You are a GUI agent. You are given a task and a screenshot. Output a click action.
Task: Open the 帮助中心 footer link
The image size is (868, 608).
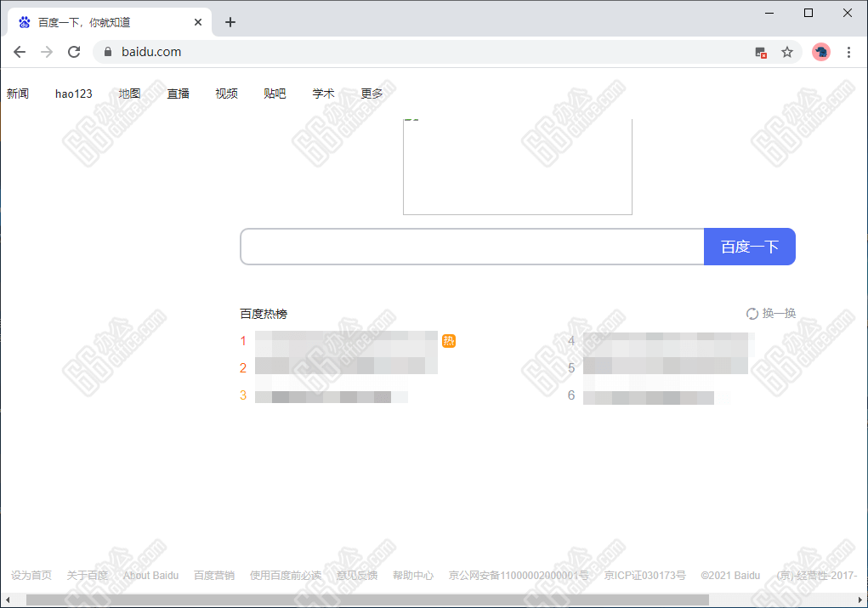(x=413, y=576)
